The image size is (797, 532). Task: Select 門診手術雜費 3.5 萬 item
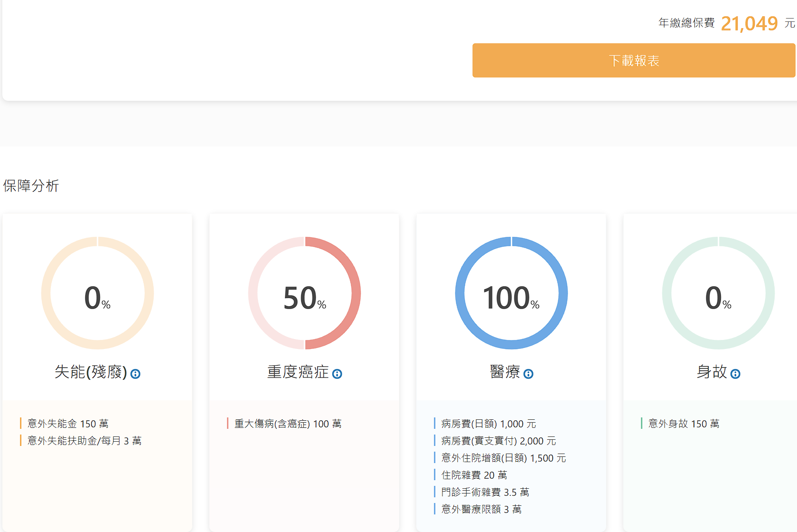[x=485, y=492]
